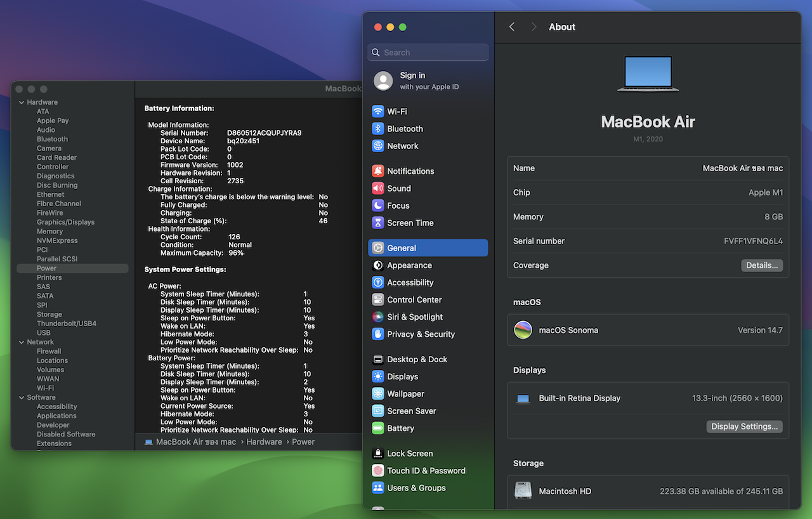Click battery serial number D860512ACQUPJYRA9
Viewport: 812px width, 519px height.
tap(264, 133)
